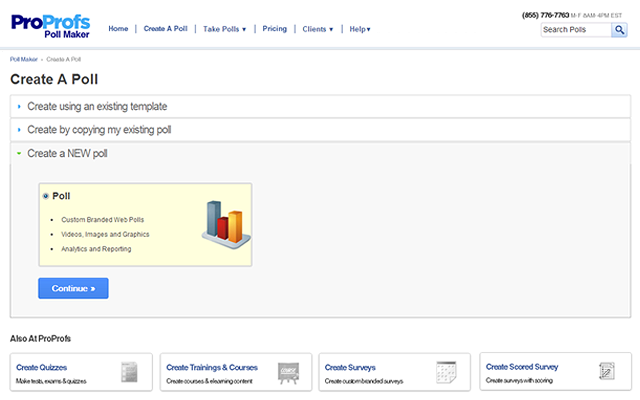Go to the Home menu item
The image size is (640, 400).
click(118, 29)
